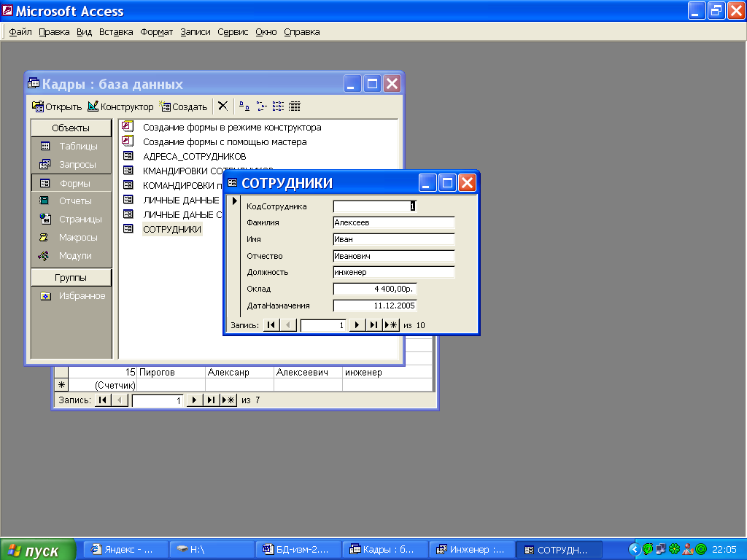Select Создание формы с помощью мастера
The image size is (747, 560).
(225, 142)
